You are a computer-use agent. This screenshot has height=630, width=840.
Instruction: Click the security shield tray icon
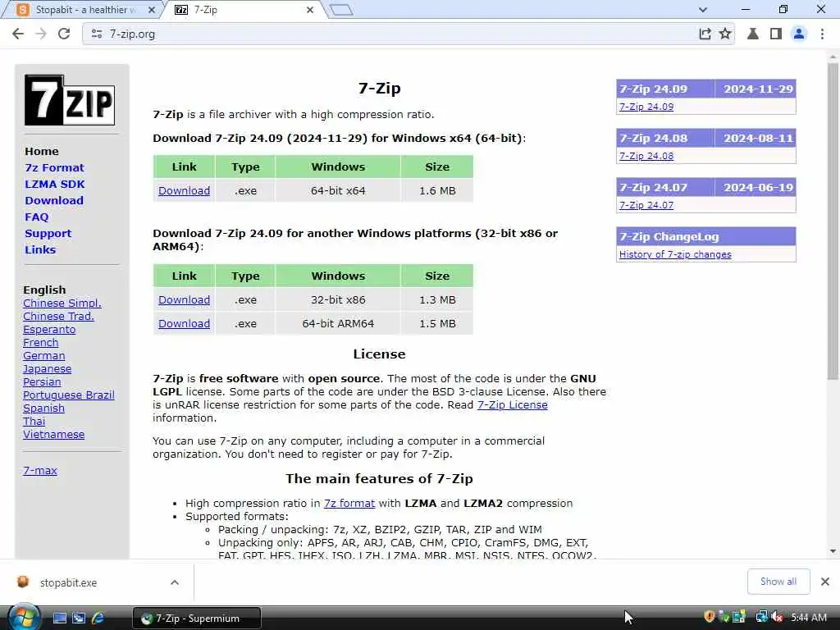pos(710,617)
